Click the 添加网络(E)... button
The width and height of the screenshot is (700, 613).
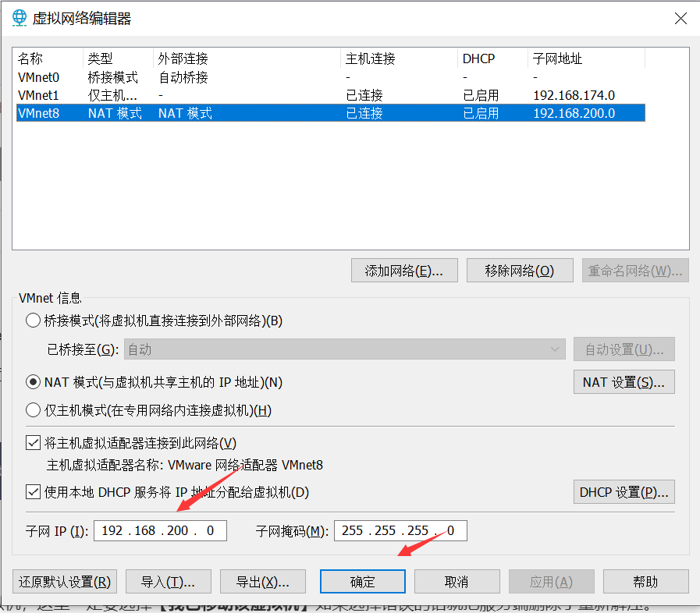404,271
